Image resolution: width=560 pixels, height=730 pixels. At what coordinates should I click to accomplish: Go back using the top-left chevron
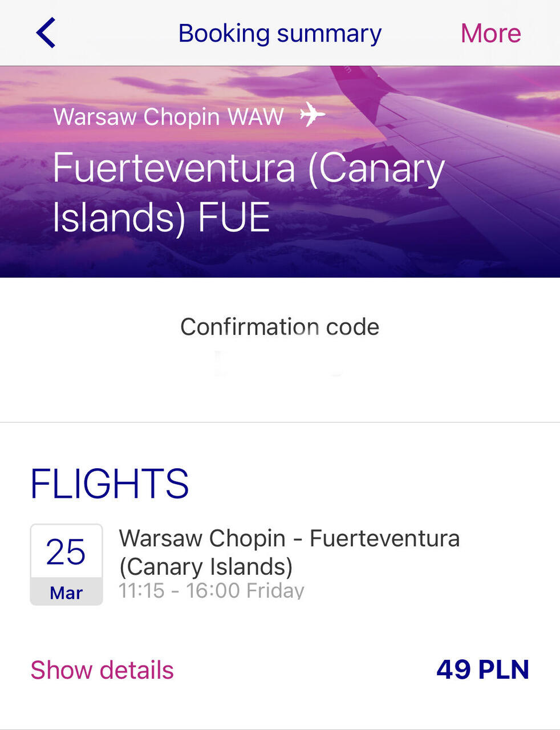[46, 33]
